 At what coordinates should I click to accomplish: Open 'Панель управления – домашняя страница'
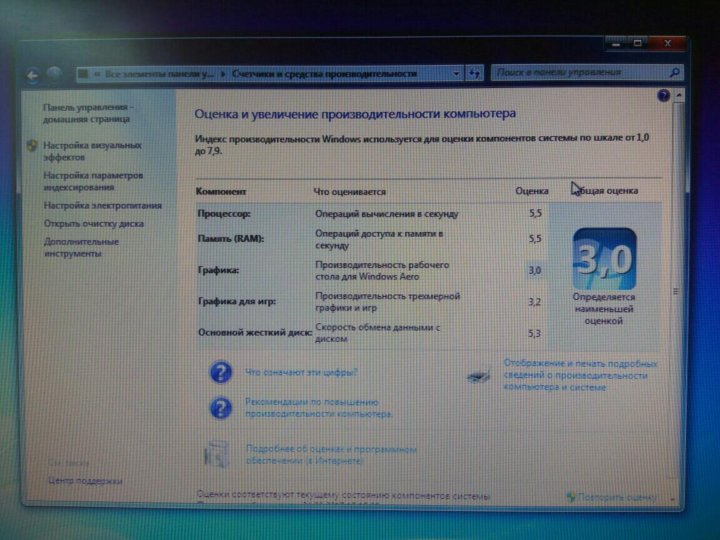point(88,113)
